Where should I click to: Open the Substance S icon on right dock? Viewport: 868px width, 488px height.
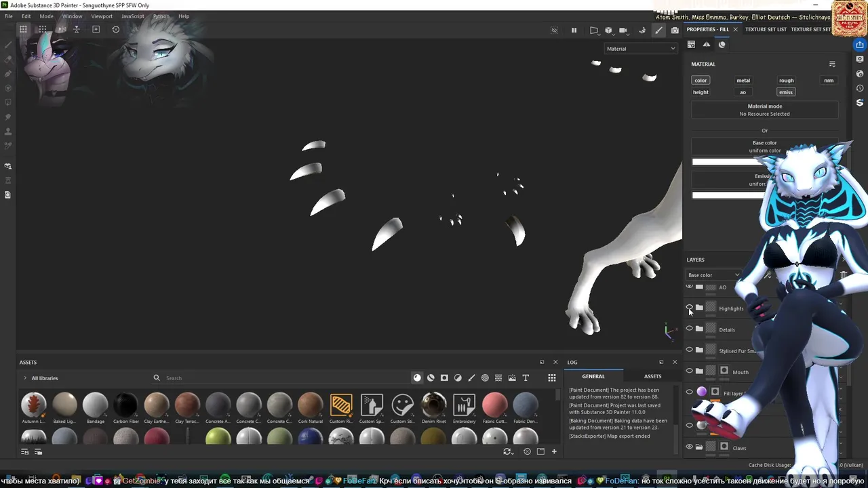tap(860, 102)
